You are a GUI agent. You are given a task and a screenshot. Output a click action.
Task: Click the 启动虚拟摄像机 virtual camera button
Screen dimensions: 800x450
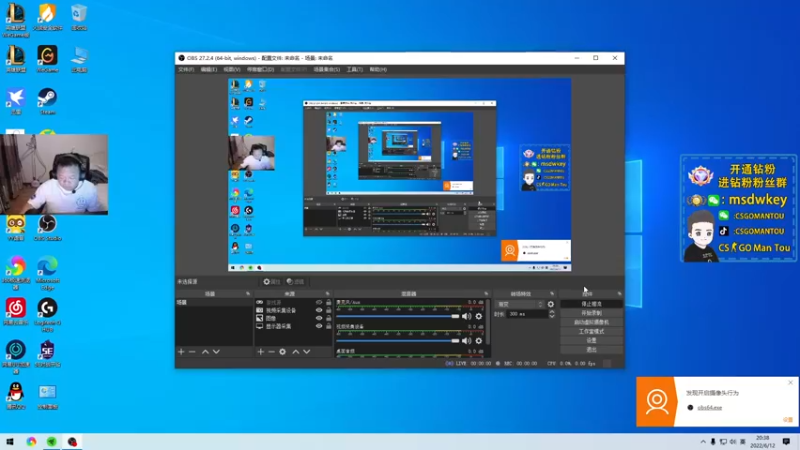pos(591,322)
